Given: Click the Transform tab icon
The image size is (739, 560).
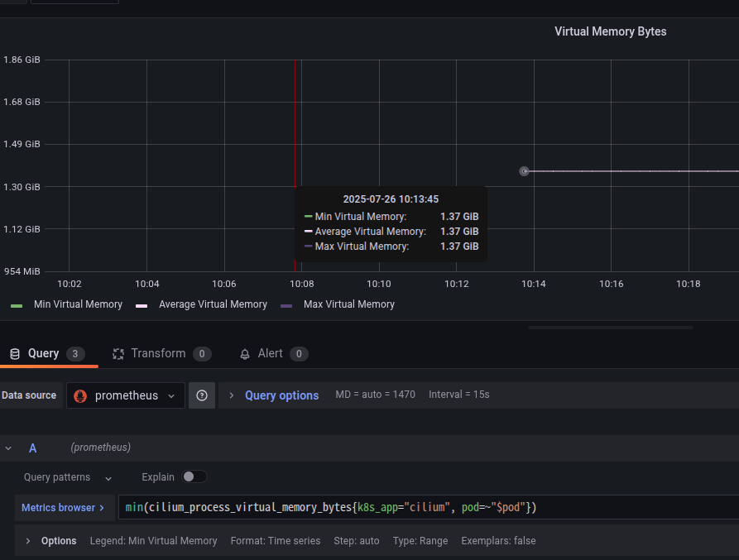Looking at the screenshot, I should [118, 354].
